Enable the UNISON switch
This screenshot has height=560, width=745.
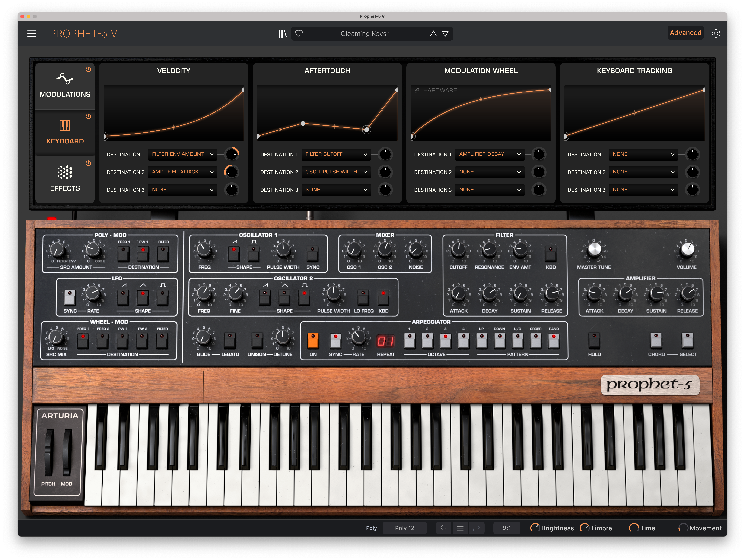(257, 340)
